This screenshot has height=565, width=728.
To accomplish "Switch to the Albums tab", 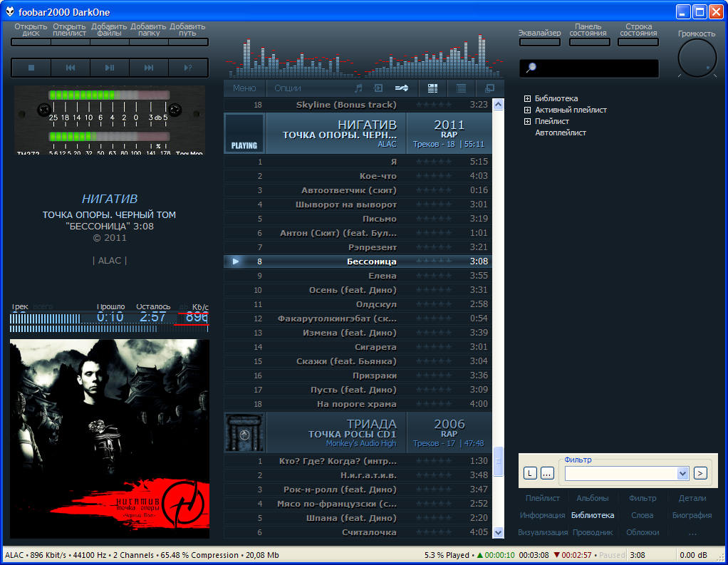I will point(593,498).
